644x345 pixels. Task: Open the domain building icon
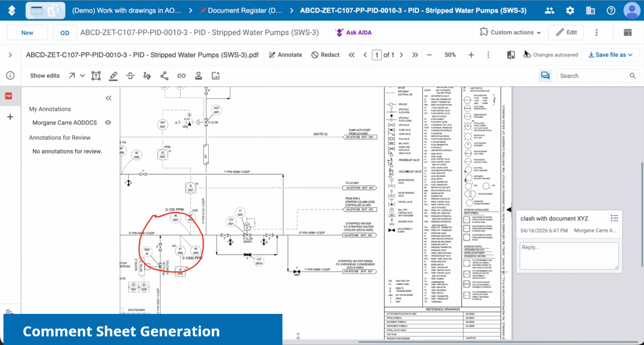point(590,10)
